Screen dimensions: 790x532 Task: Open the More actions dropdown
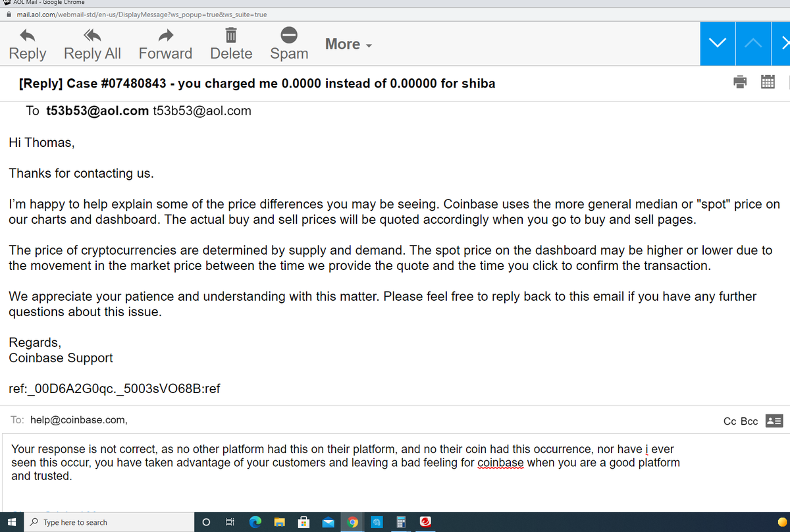[349, 44]
